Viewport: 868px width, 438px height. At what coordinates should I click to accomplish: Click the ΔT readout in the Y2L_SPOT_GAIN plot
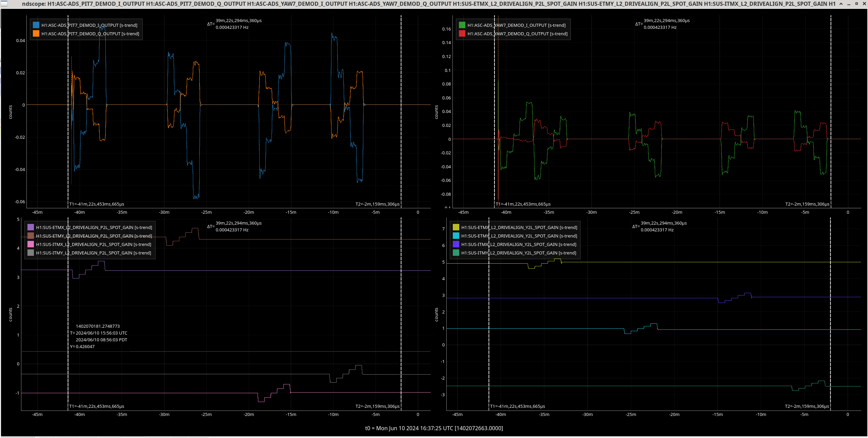(x=660, y=226)
